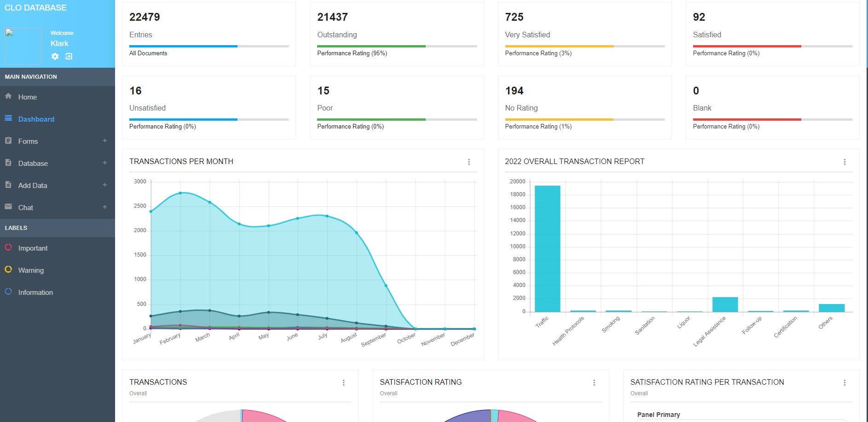Click the 194 No Rating count

(x=514, y=91)
